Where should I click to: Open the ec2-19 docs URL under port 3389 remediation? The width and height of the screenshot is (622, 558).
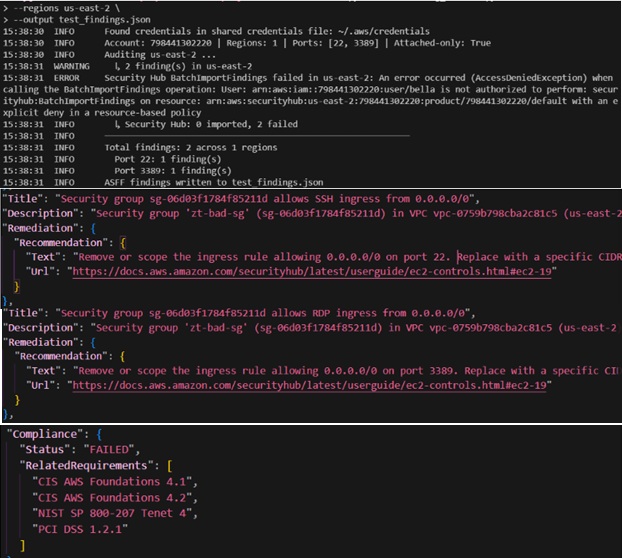[309, 385]
